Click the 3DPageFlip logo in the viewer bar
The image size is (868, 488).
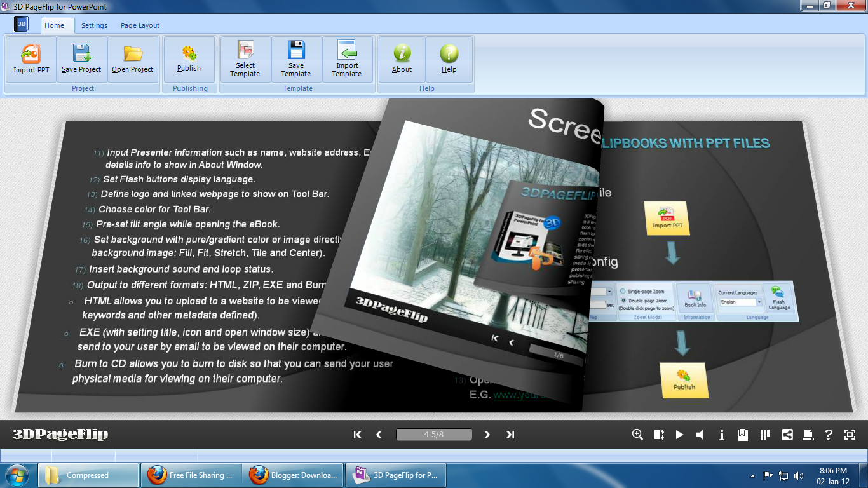(60, 435)
